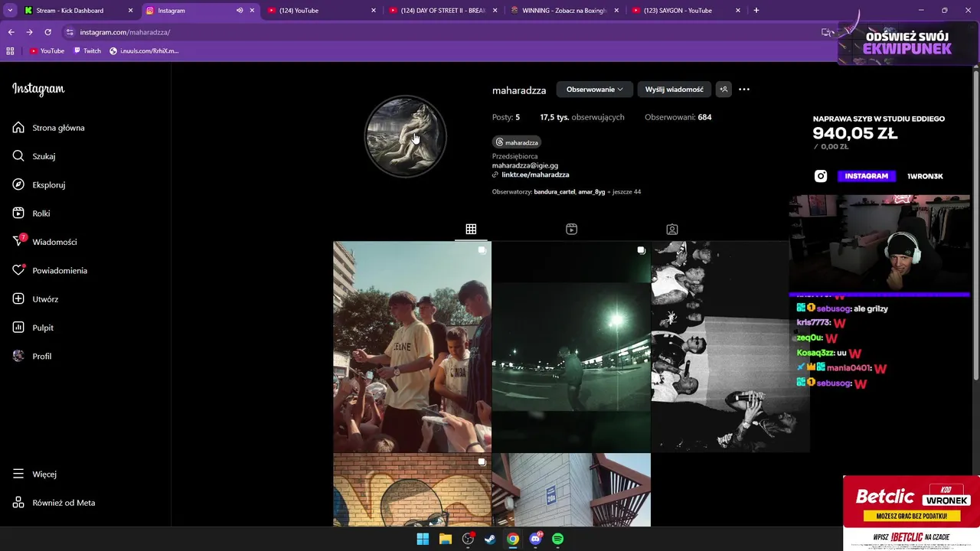Click the browser back arrow
The width and height of the screenshot is (980, 551).
point(11,32)
